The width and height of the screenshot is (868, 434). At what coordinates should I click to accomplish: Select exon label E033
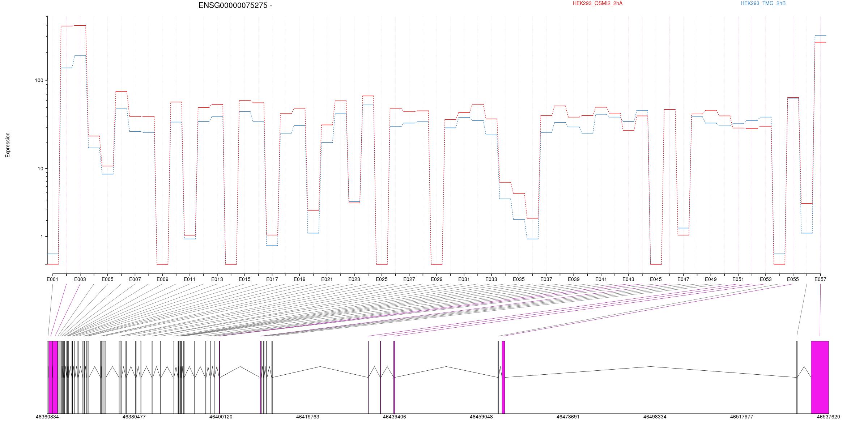[x=491, y=279]
